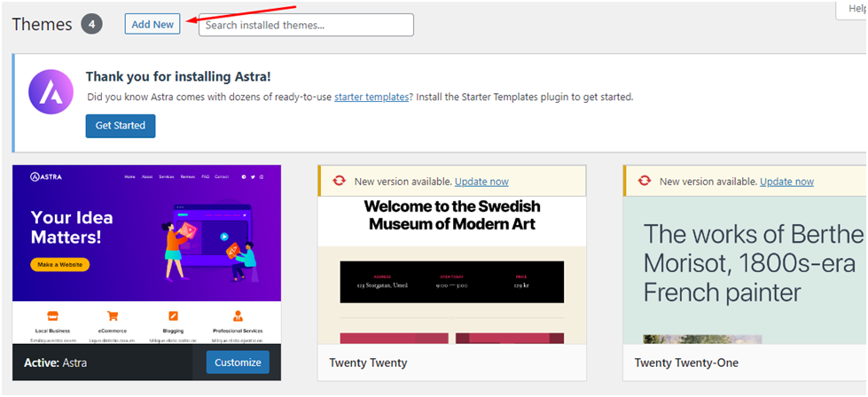Click the update icon on Twenty Twenty-One
Viewport: 868px width, 397px height.
[x=644, y=181]
